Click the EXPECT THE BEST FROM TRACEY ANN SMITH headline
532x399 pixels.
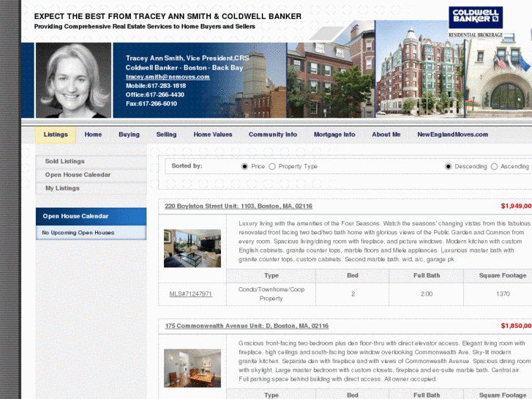(x=168, y=16)
